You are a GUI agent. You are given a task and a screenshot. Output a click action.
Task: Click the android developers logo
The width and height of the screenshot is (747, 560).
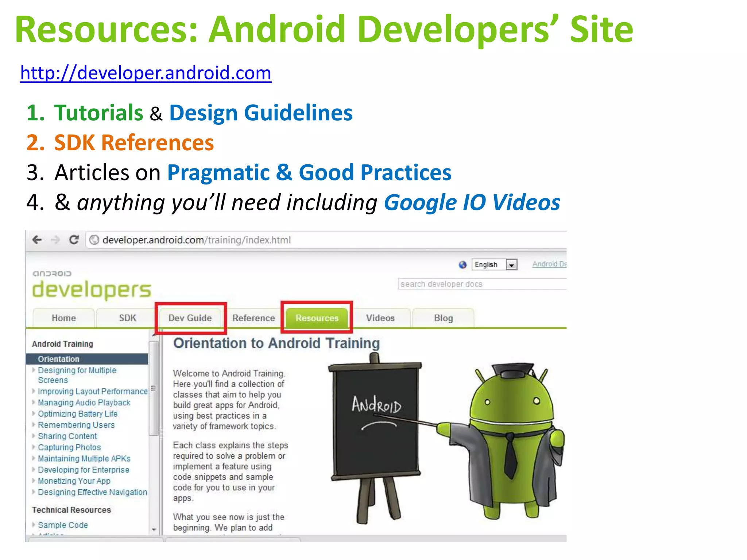92,285
